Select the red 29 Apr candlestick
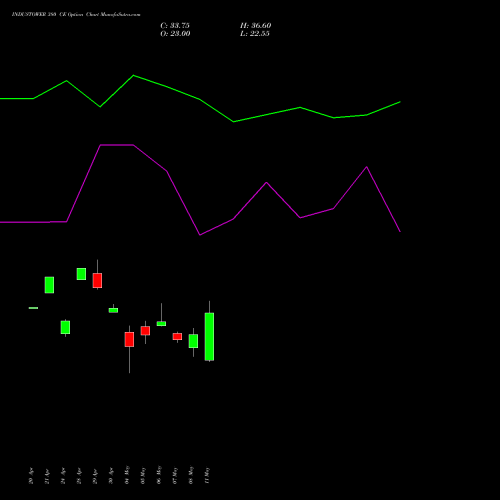500x500 pixels. click(97, 280)
